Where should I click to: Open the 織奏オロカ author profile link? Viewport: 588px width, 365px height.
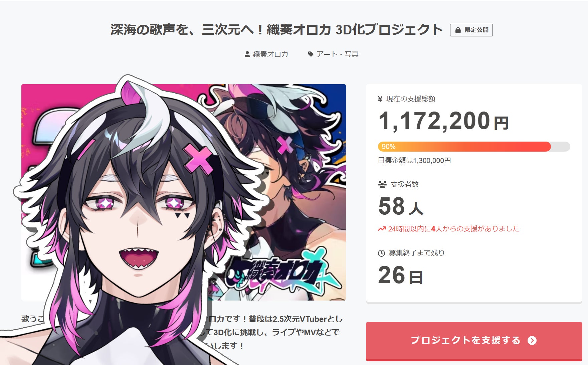[270, 54]
